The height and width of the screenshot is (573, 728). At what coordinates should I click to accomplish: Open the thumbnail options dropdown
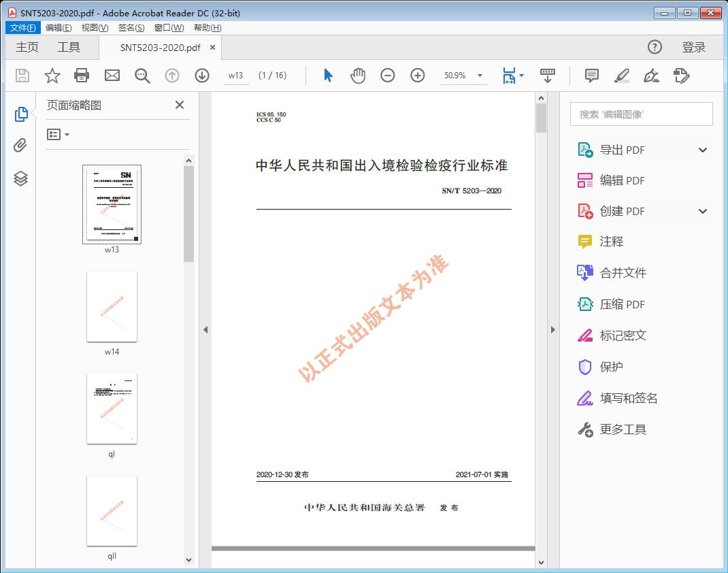[x=57, y=134]
